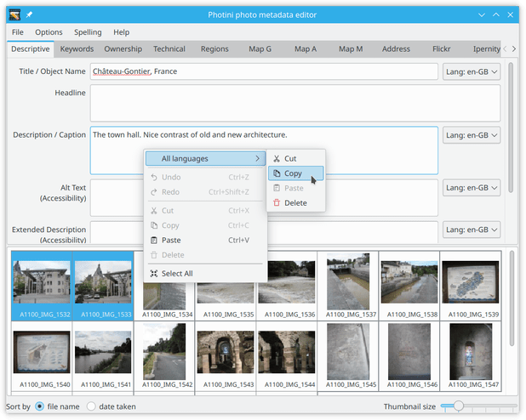
Task: Choose Copy in the All languages submenu
Action: 296,173
